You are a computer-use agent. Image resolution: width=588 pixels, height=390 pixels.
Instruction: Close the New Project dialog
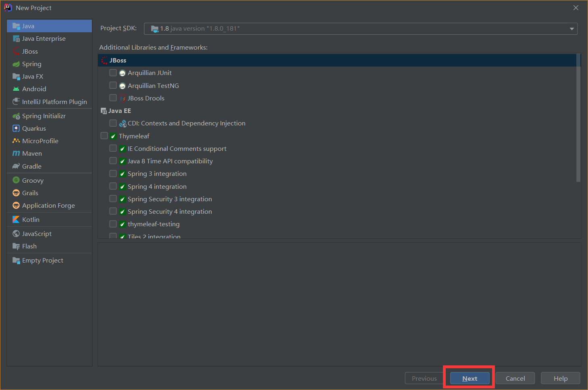click(x=576, y=8)
